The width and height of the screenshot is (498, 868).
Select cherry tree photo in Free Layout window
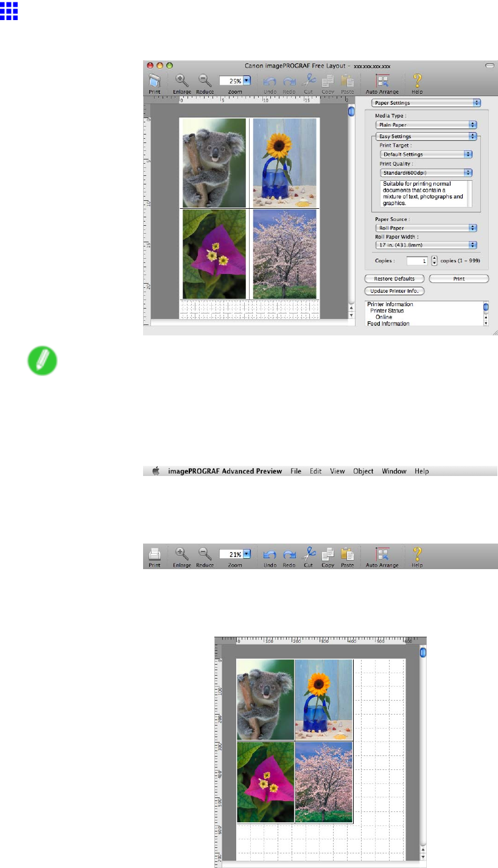click(284, 254)
